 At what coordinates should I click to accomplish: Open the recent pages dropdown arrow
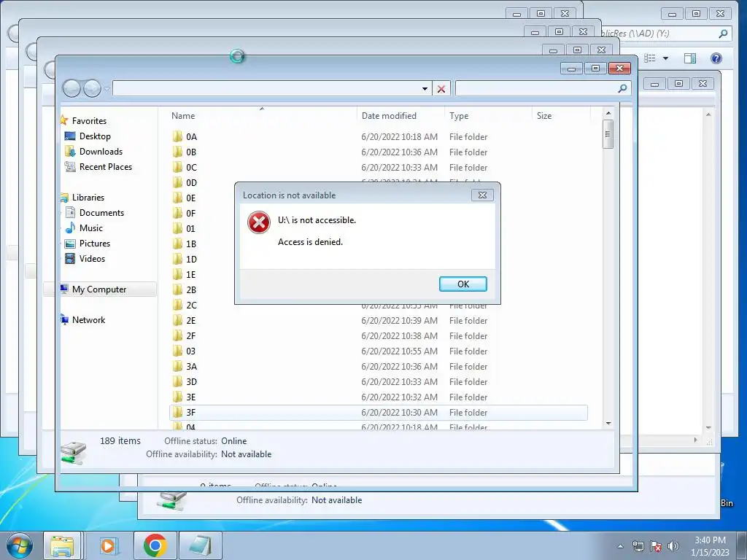point(107,88)
